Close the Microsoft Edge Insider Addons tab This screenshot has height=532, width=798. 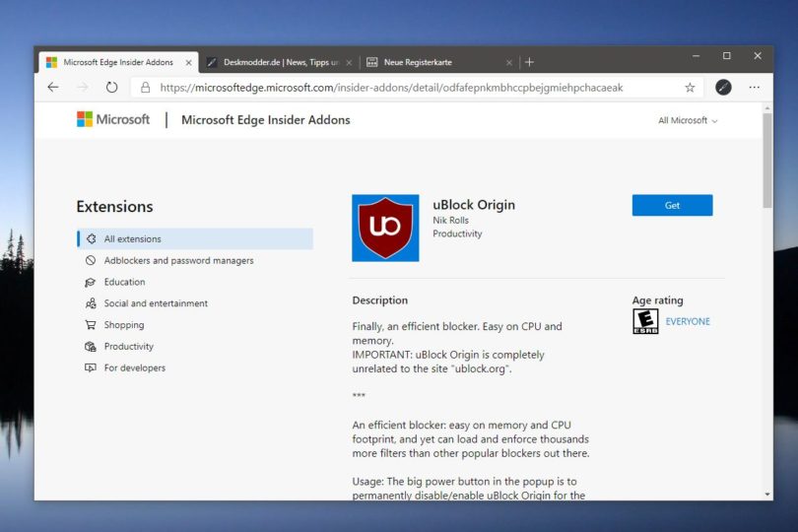pyautogui.click(x=188, y=63)
